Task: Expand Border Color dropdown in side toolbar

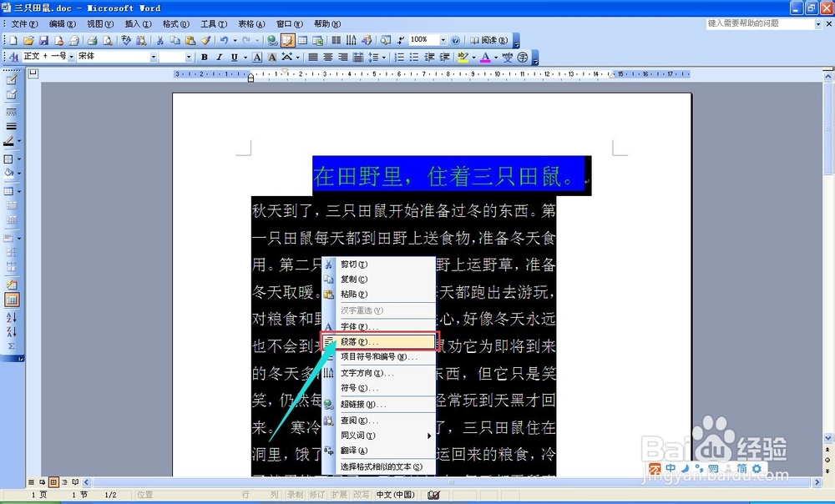Action: coord(19,142)
